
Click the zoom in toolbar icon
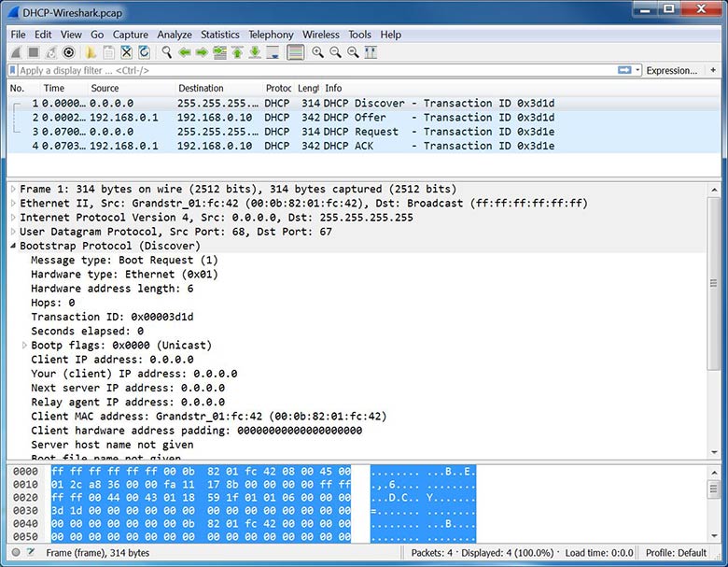tap(318, 52)
